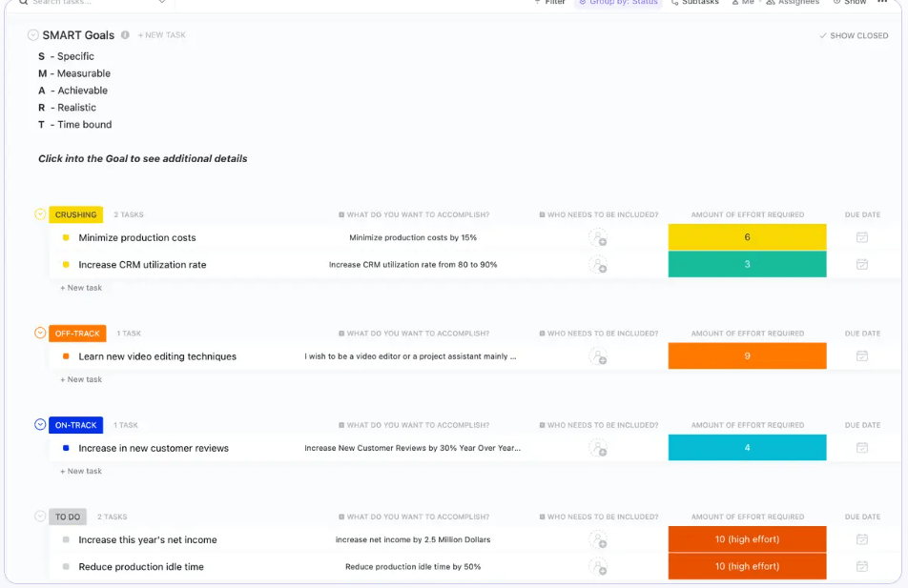
Task: Add assignee for Minimize production costs
Action: [x=598, y=238]
